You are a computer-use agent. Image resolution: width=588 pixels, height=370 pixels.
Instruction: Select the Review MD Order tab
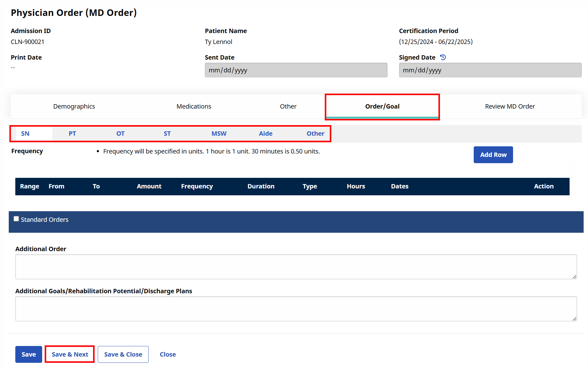(x=510, y=106)
